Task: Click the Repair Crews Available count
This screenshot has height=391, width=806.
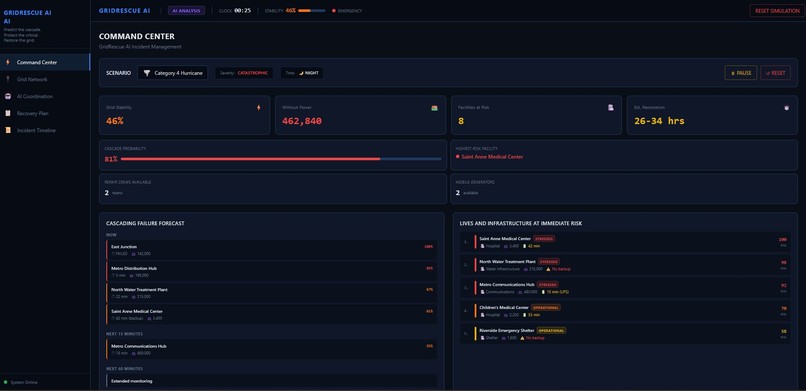Action: click(106, 193)
